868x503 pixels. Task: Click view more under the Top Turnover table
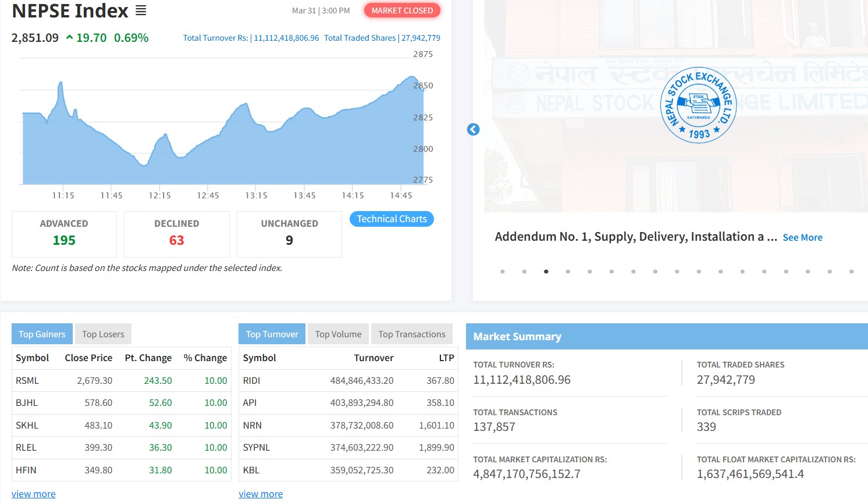pos(261,494)
